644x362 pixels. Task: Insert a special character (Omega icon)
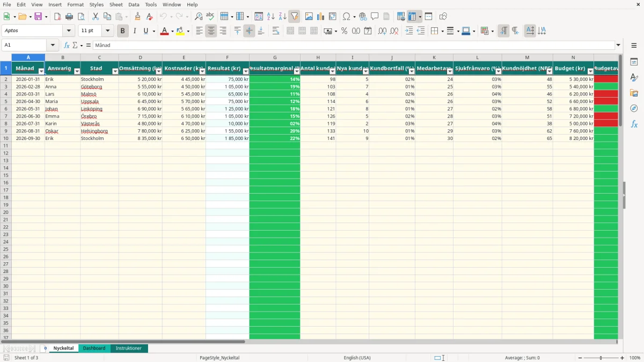coord(346,17)
